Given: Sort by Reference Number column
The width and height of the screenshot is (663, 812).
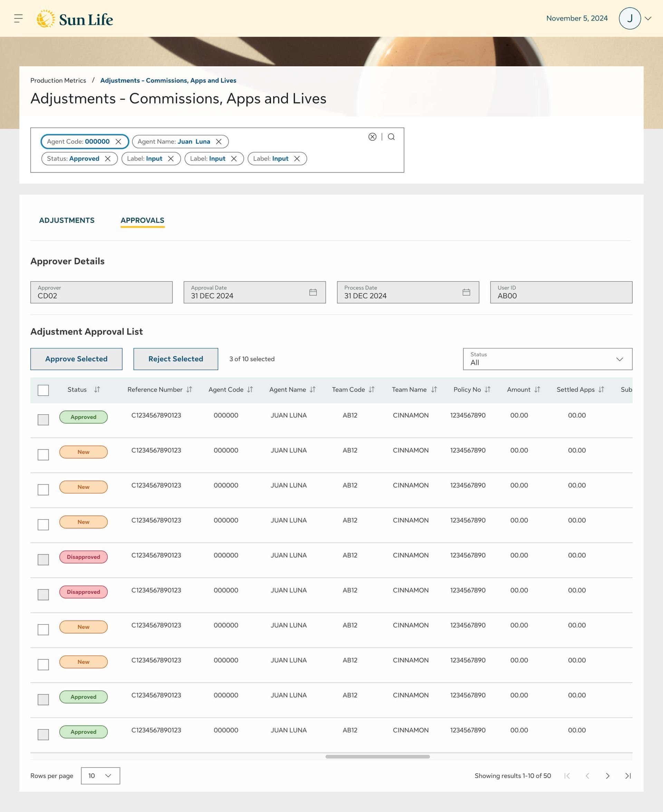Looking at the screenshot, I should coord(190,389).
